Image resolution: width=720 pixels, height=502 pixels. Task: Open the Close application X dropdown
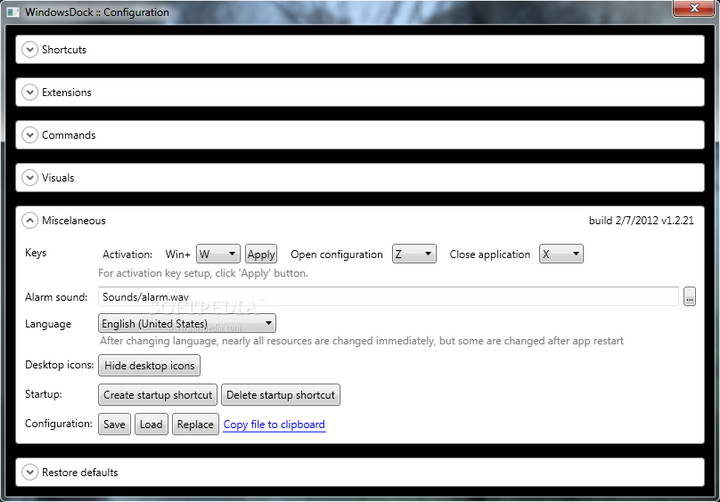click(x=561, y=254)
